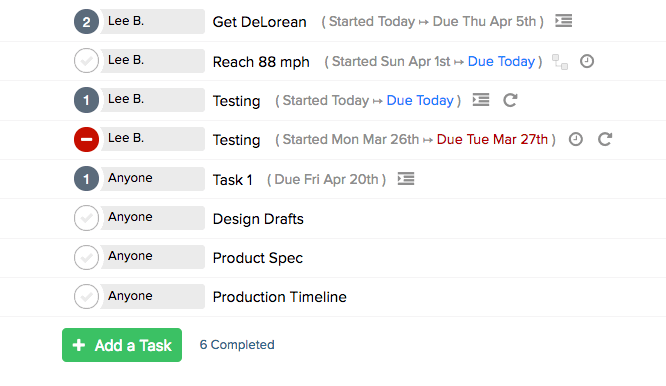Show the 6 Completed tasks

click(x=237, y=345)
